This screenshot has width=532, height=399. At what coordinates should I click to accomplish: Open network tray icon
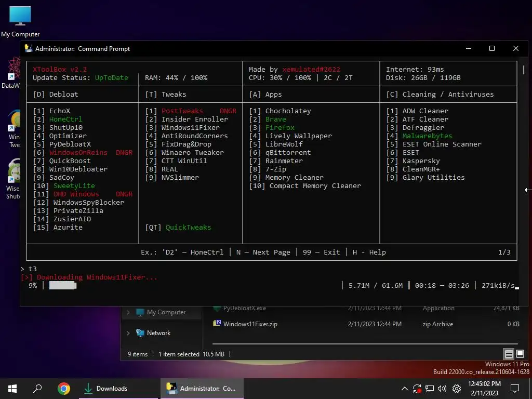pyautogui.click(x=430, y=389)
